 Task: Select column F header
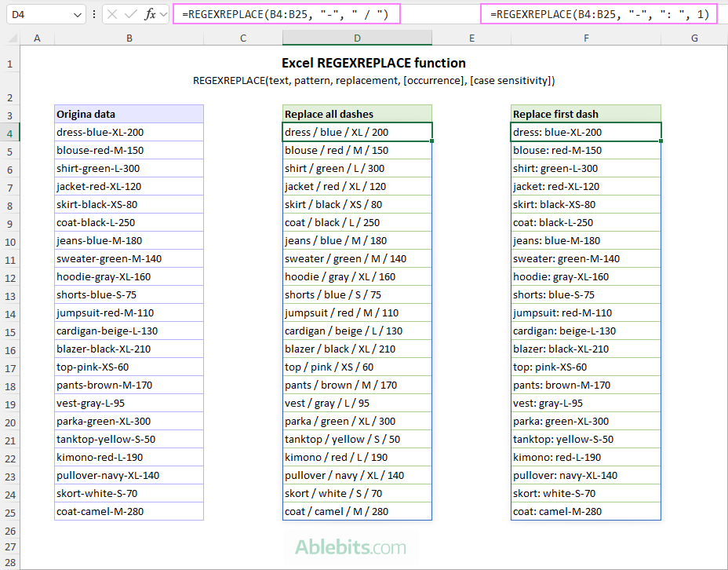point(586,38)
